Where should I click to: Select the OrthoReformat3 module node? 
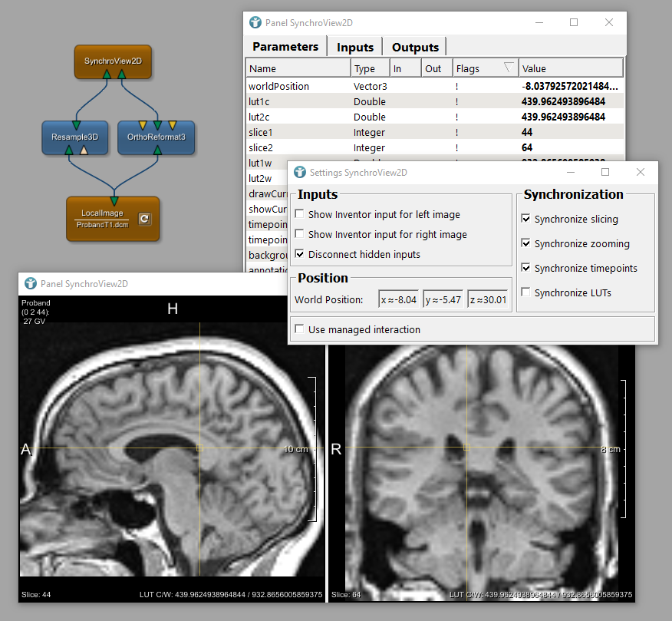point(156,137)
